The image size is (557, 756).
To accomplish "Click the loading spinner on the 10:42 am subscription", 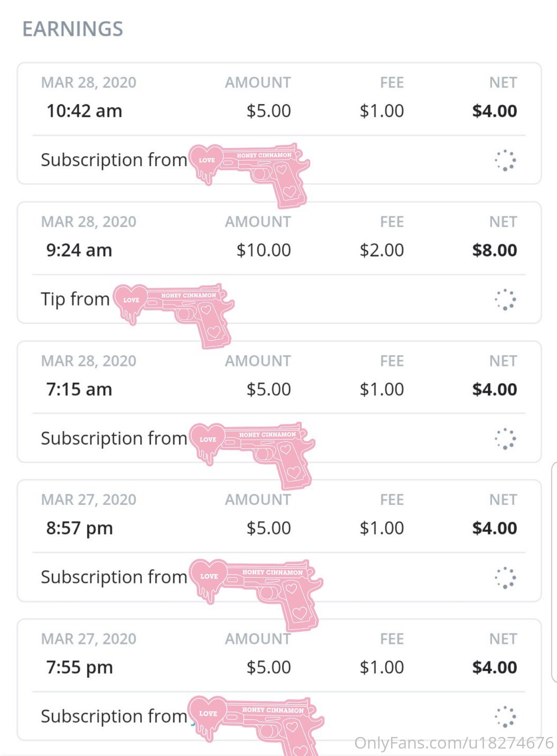I will 505,160.
